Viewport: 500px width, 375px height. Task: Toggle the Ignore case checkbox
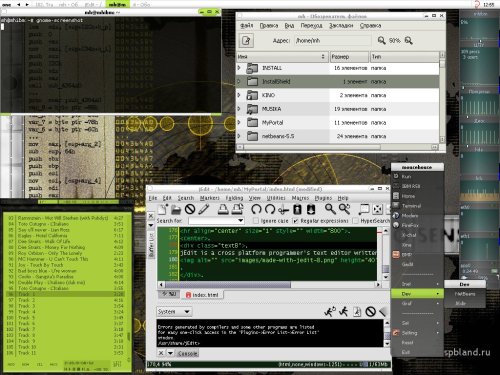point(256,221)
